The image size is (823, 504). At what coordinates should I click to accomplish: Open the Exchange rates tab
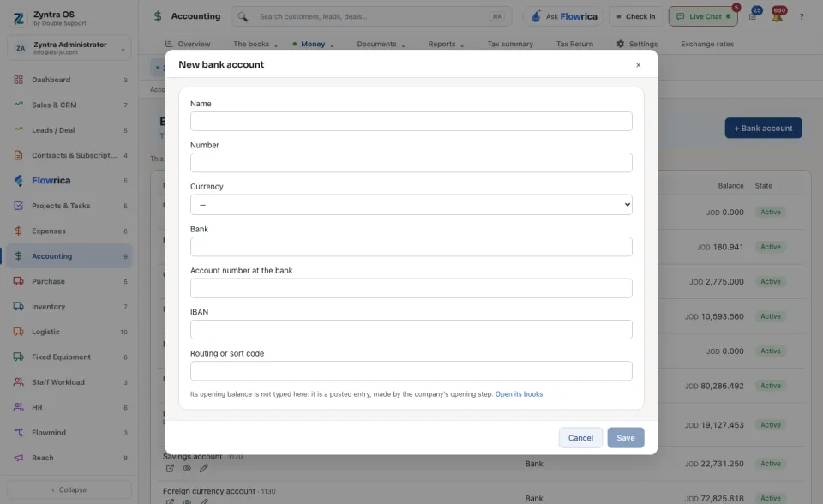pyautogui.click(x=707, y=44)
